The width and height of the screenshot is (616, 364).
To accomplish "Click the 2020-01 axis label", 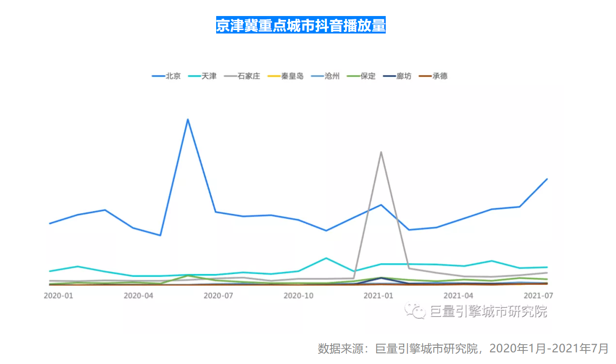I will click(58, 295).
